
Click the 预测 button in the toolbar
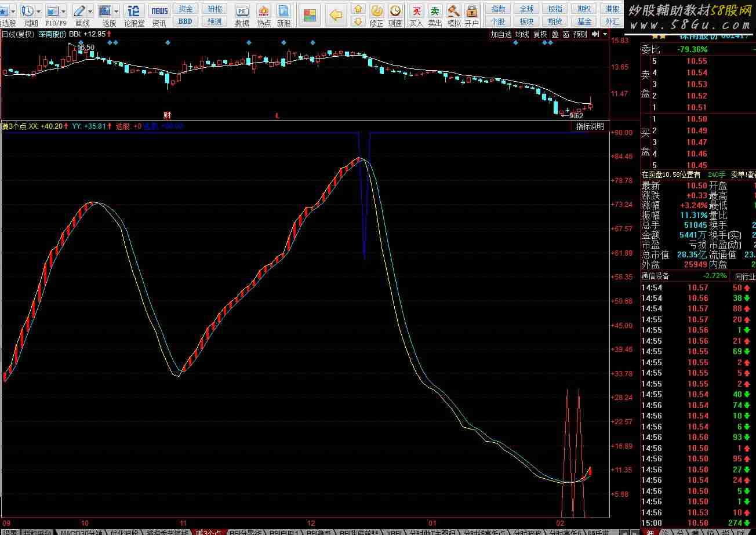pos(215,21)
